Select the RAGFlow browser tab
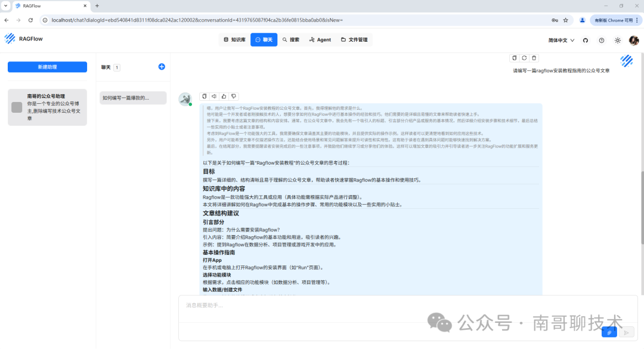This screenshot has width=644, height=349. [50, 6]
